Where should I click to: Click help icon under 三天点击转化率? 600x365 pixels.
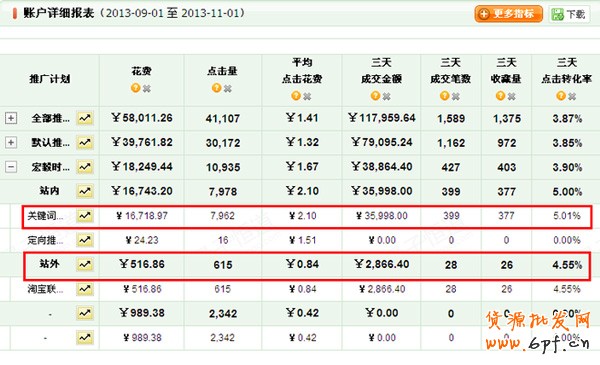(561, 96)
